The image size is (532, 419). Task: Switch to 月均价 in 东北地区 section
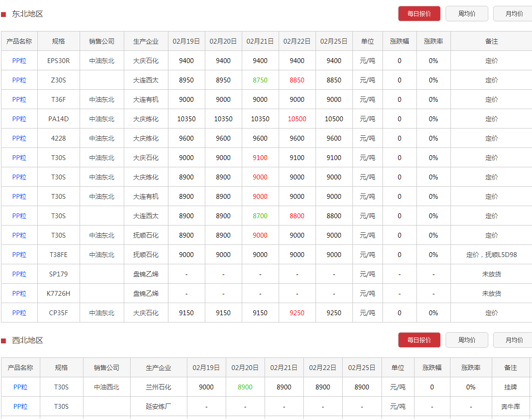click(x=514, y=14)
